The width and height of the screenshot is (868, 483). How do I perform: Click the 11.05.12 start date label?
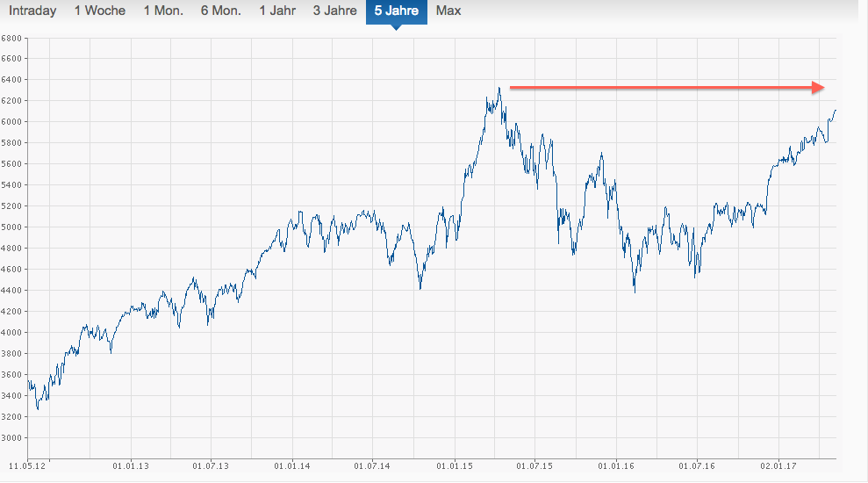pos(28,465)
